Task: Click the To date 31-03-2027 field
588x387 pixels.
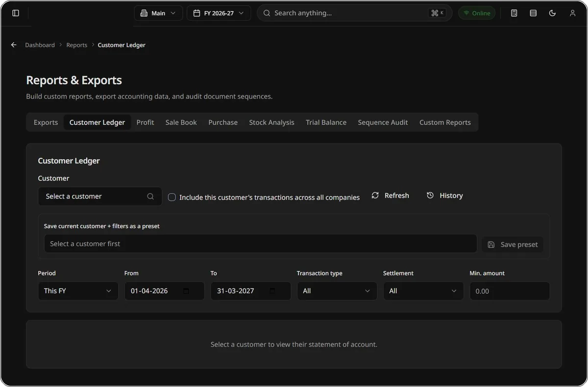Action: [x=250, y=291]
